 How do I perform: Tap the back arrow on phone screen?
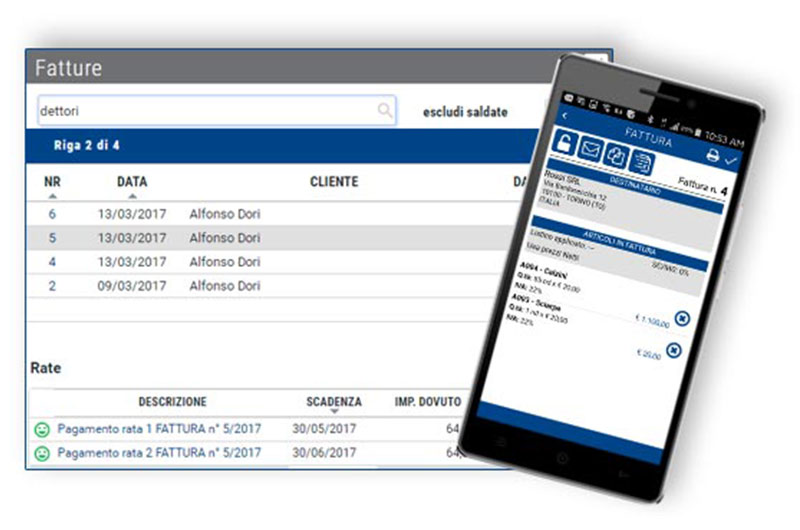(565, 116)
